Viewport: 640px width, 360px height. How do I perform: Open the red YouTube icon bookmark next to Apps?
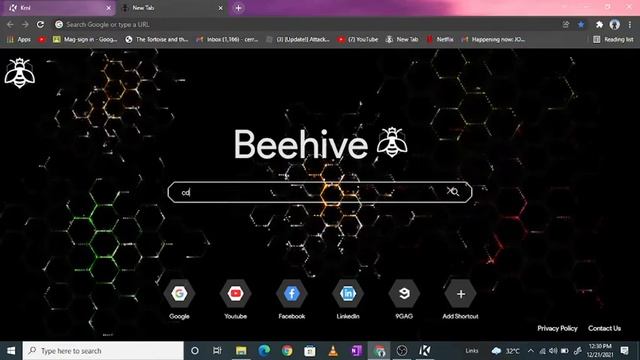click(x=42, y=39)
